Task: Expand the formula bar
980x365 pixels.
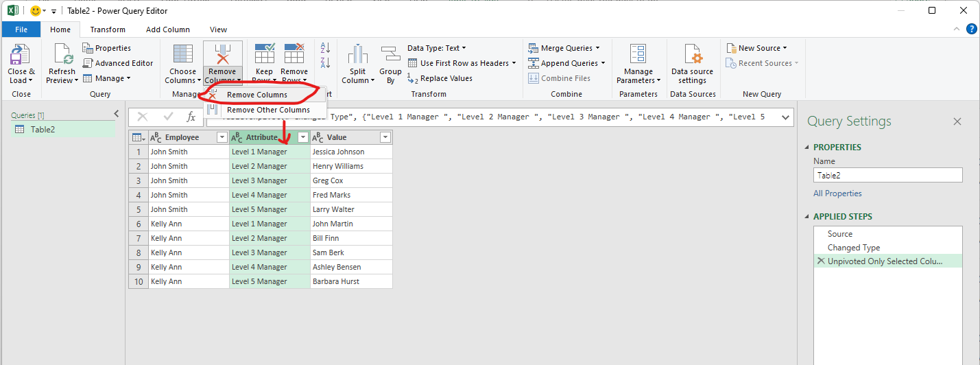Action: click(785, 117)
